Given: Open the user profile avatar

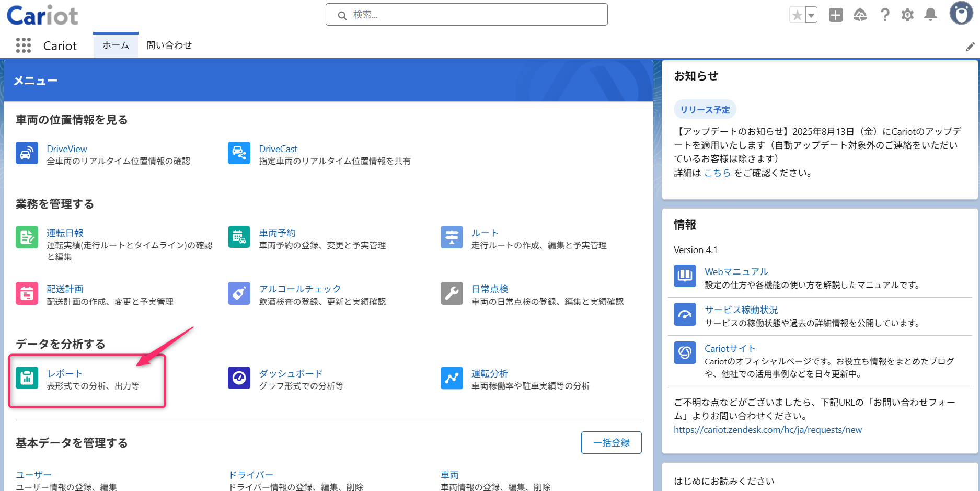Looking at the screenshot, I should click(x=961, y=13).
